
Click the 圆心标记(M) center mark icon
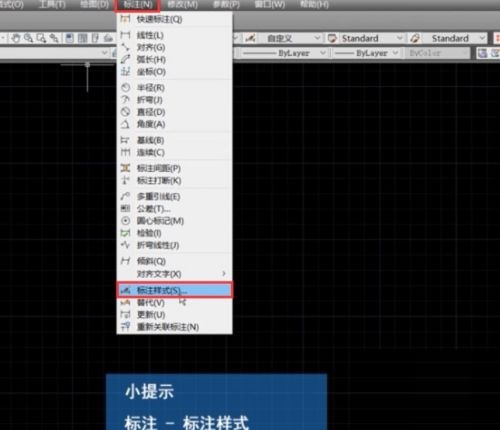[125, 221]
